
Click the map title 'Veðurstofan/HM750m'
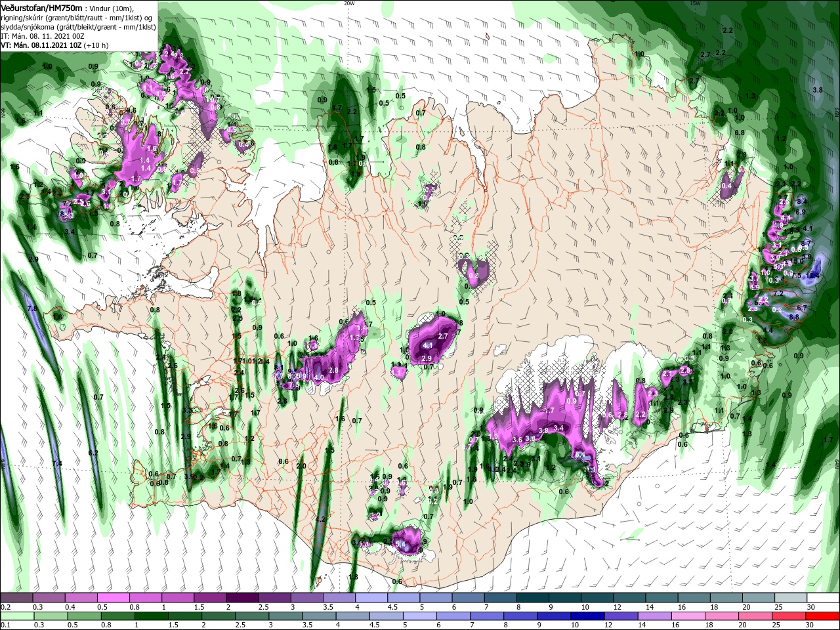[41, 7]
